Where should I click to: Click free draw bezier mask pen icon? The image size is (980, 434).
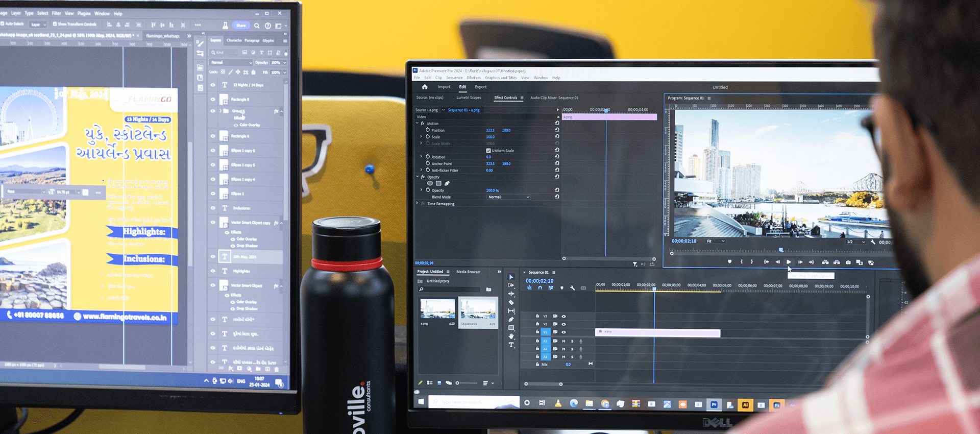tap(447, 183)
